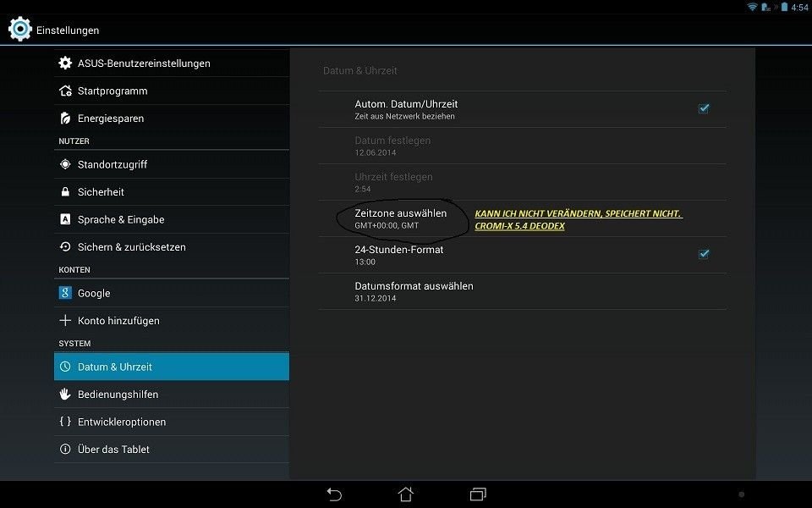Image resolution: width=812 pixels, height=508 pixels.
Task: Click the clock icon beside Datum & Uhrzeit
Action: tap(65, 367)
